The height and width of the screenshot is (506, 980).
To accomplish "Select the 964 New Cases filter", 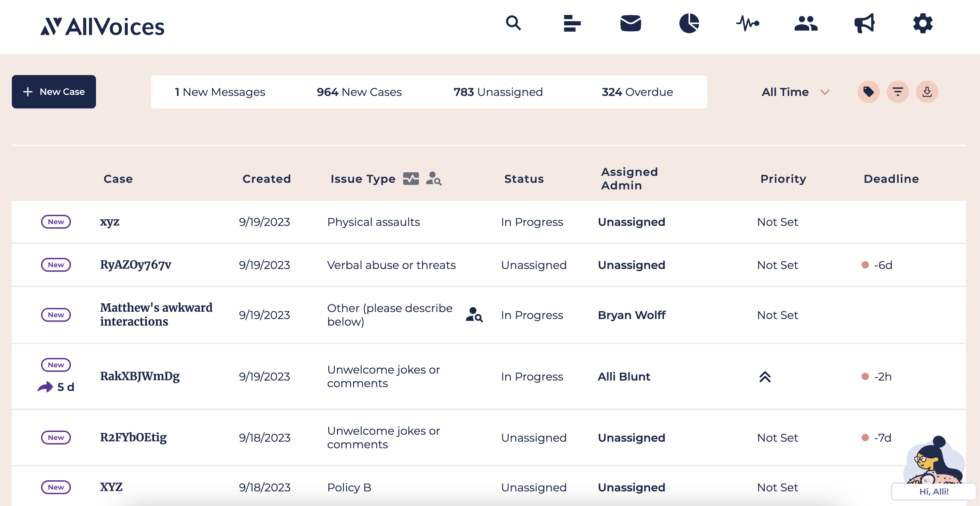I will (359, 92).
